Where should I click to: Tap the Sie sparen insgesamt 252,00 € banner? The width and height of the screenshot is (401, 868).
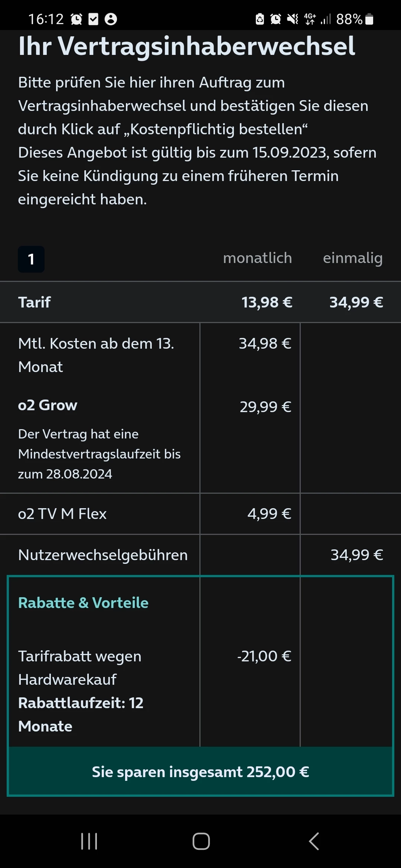[200, 772]
